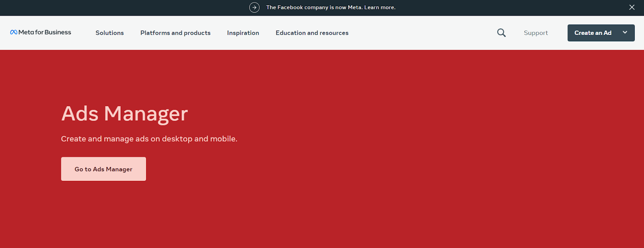Open the Inspiration menu

(x=243, y=33)
